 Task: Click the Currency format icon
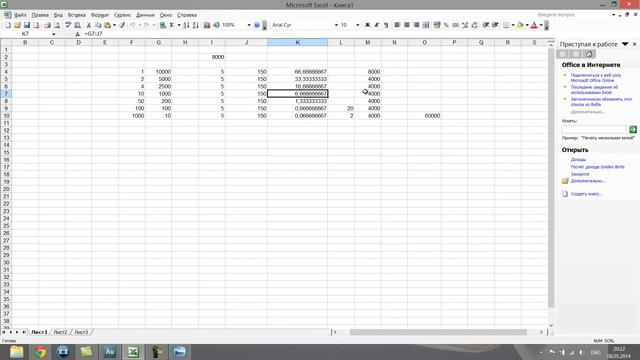[437, 25]
